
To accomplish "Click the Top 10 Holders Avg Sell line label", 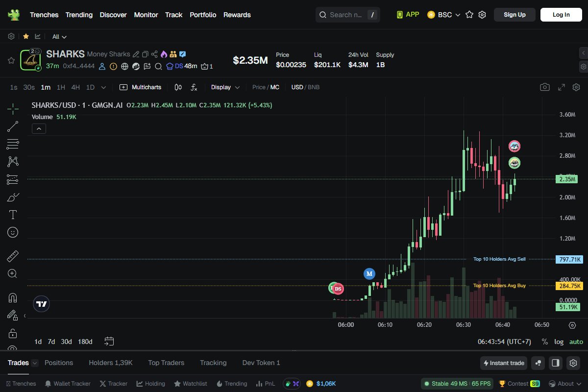I will coord(499,259).
